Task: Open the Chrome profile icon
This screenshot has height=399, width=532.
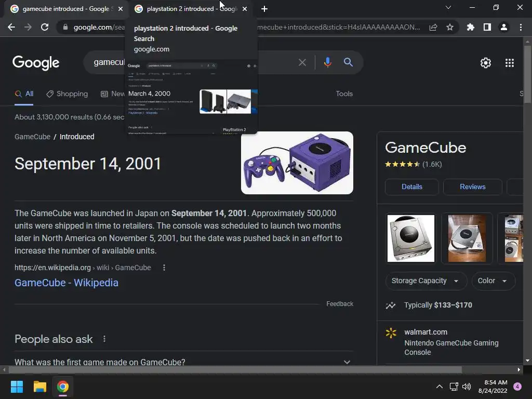Action: [x=504, y=27]
